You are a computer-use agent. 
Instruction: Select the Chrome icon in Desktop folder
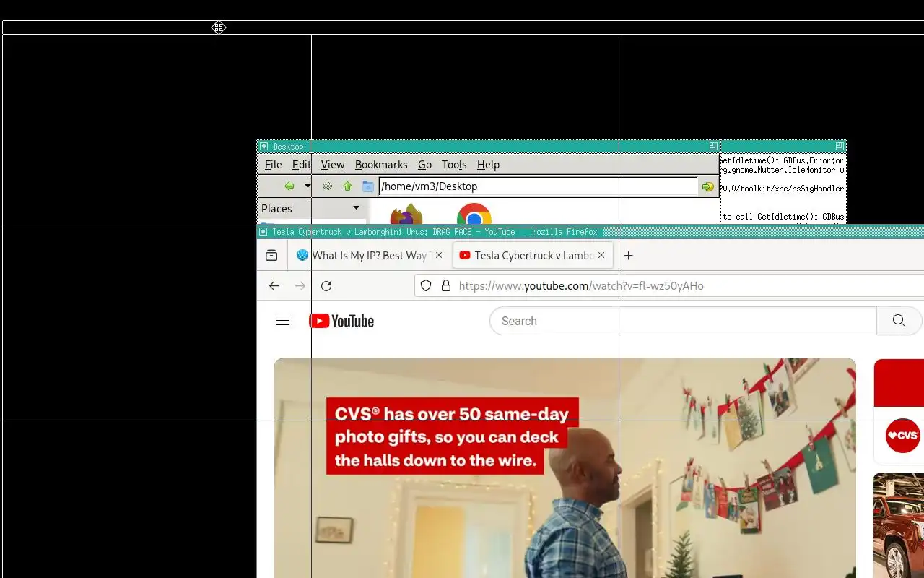[474, 215]
